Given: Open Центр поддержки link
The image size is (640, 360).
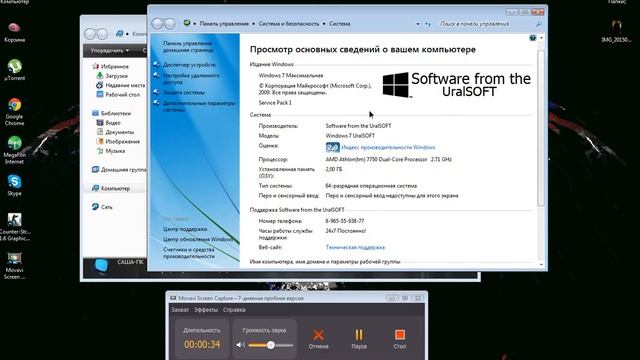Looking at the screenshot, I should click(x=185, y=229).
